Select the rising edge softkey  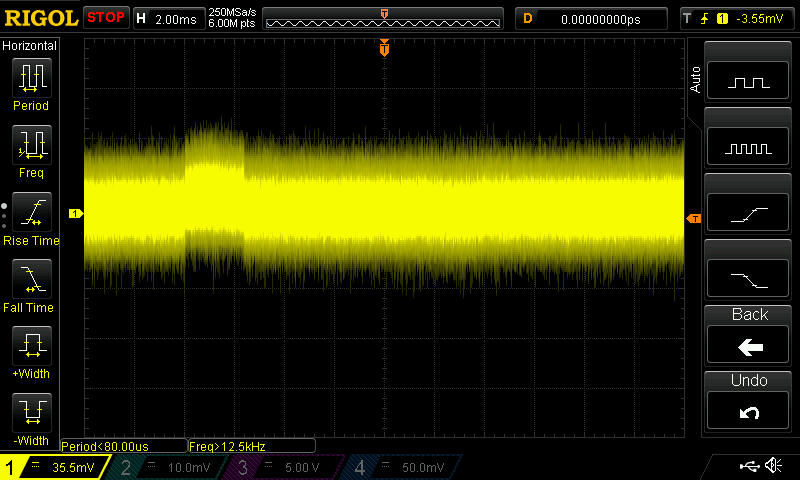[747, 212]
